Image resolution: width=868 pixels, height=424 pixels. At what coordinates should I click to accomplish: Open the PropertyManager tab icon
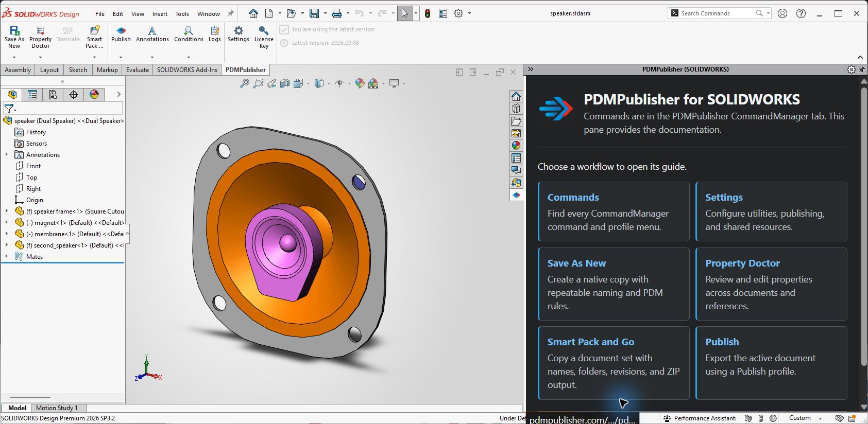(x=32, y=94)
